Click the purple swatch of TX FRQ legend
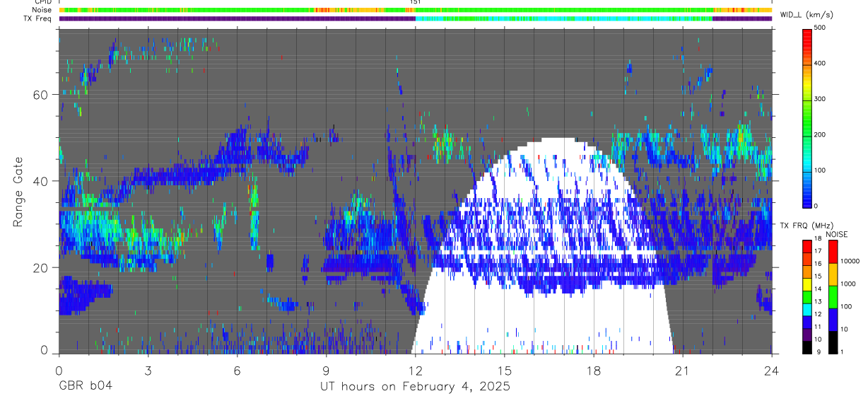 tap(807, 335)
